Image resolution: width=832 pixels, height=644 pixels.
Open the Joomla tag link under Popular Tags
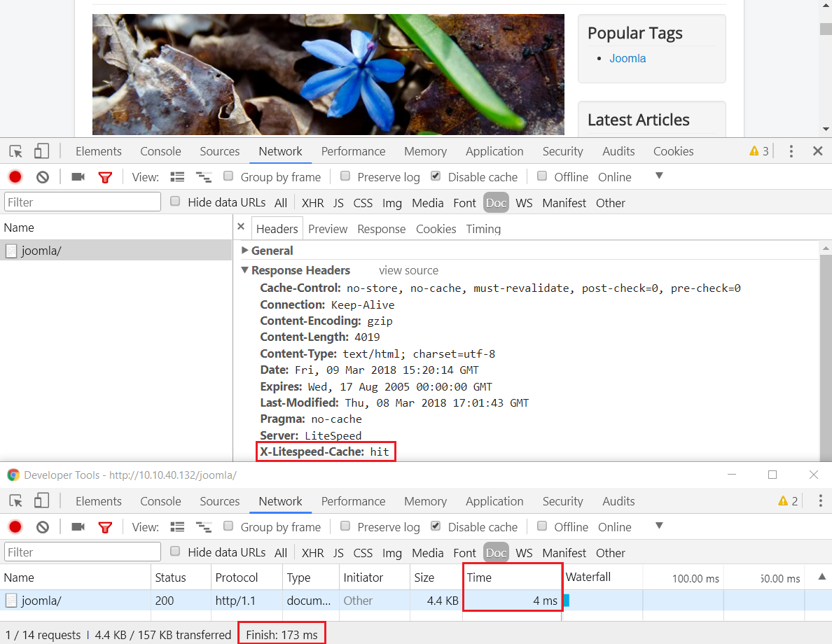pos(628,58)
